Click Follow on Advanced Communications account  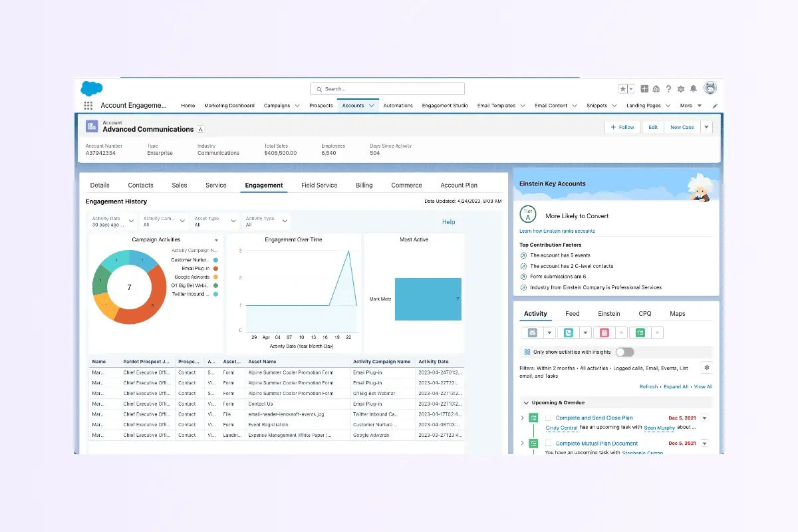coord(622,126)
